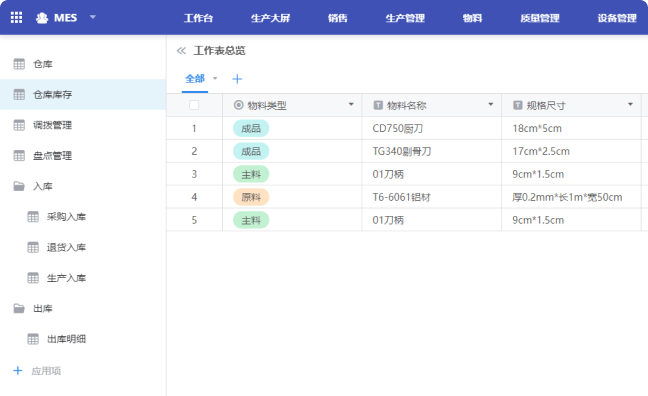Click the 盘点管理 worksheet table icon
The width and height of the screenshot is (648, 396).
click(x=19, y=156)
